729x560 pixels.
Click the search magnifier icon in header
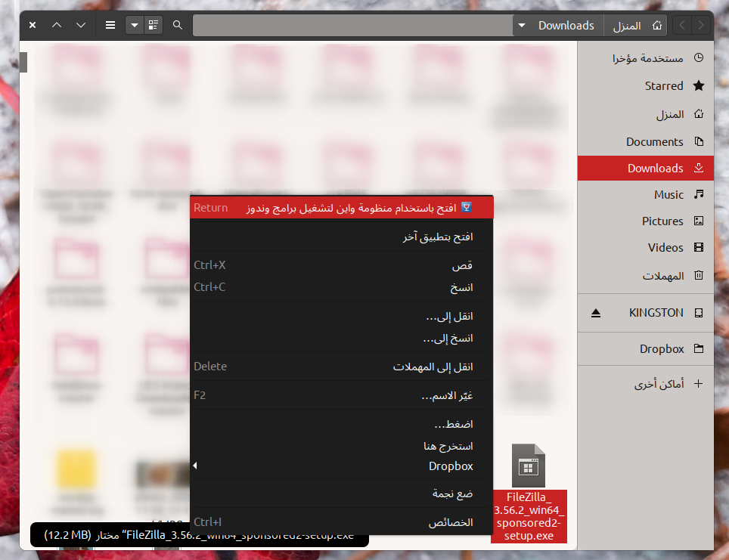tap(178, 25)
